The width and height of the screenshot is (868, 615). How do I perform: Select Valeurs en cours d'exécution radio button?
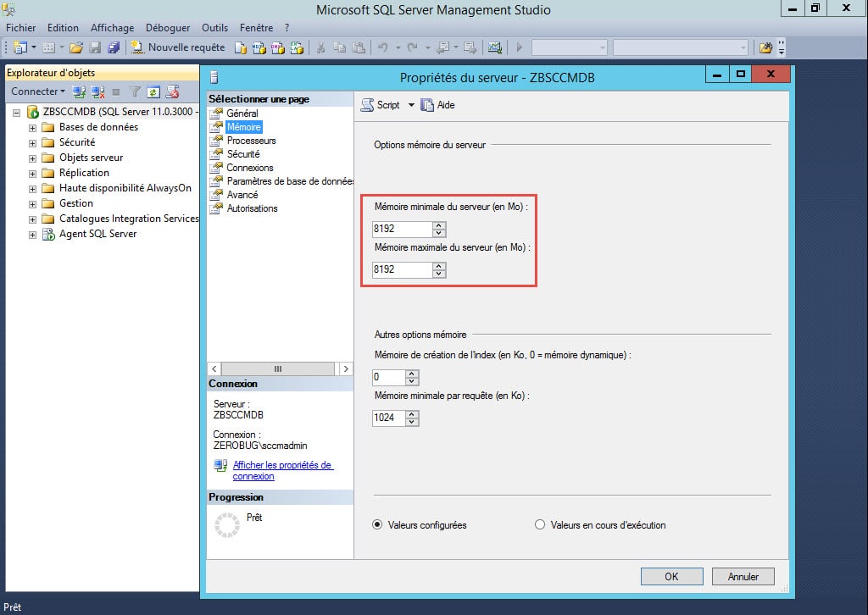point(540,525)
